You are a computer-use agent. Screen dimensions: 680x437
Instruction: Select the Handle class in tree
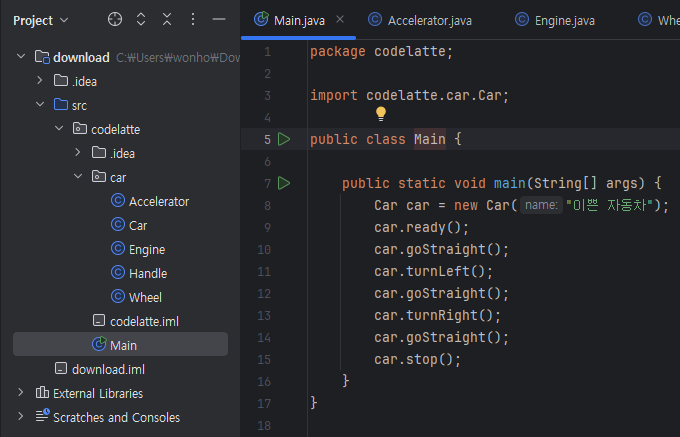[148, 274]
